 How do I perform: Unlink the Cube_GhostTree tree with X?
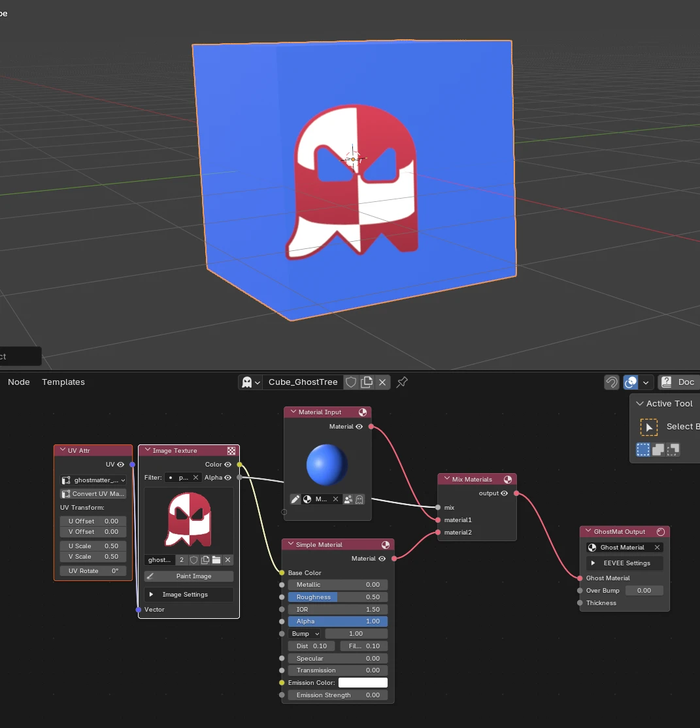(382, 382)
